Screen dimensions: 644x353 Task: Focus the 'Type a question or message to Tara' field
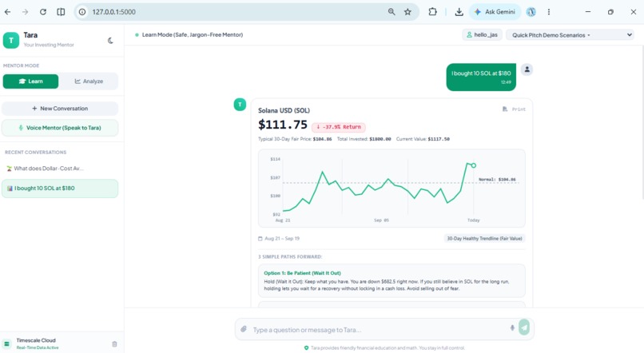(x=378, y=330)
